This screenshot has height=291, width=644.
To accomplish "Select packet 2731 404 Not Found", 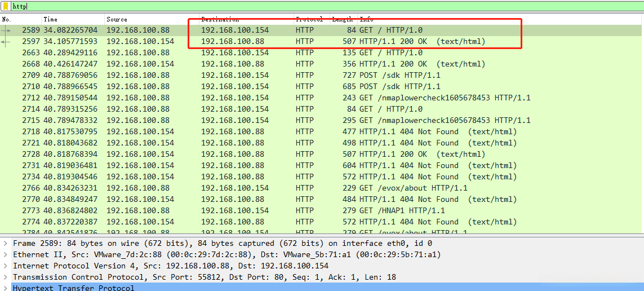I will point(321,166).
